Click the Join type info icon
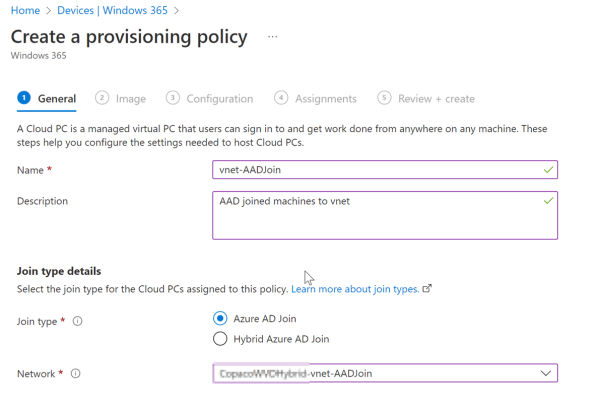600x414 pixels. tap(77, 322)
